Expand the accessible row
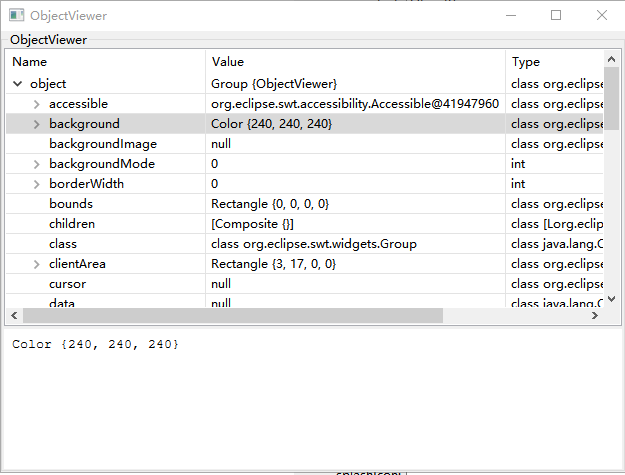Screen dimensions: 625x475 37,104
